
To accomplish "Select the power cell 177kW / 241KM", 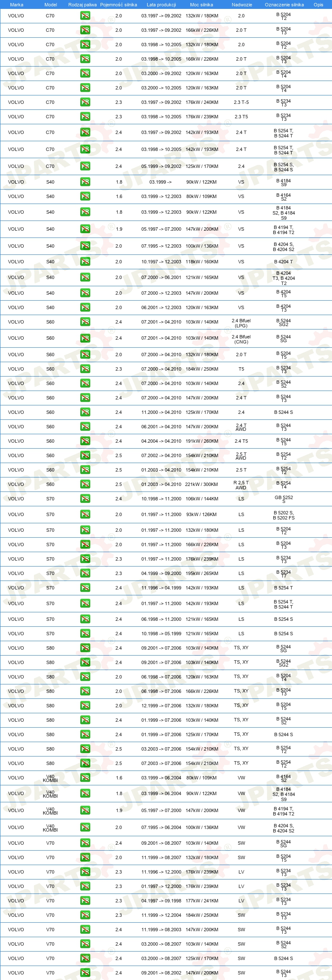I will tap(202, 901).
